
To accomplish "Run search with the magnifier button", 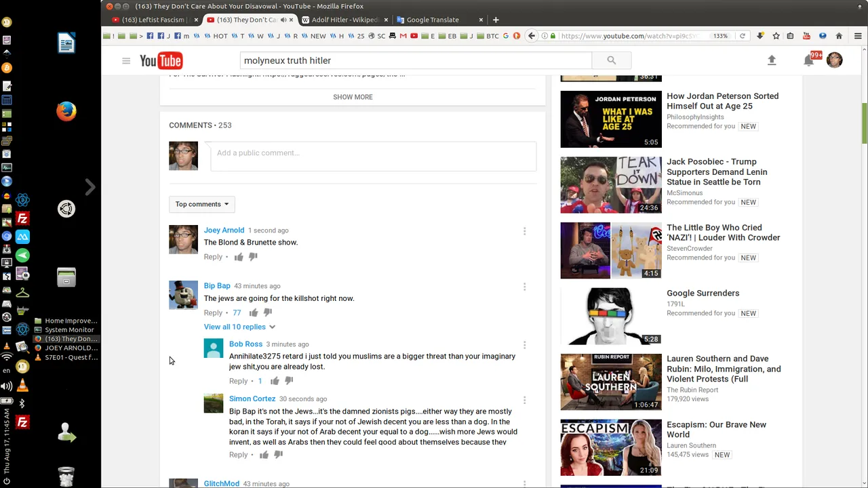I will tap(611, 60).
